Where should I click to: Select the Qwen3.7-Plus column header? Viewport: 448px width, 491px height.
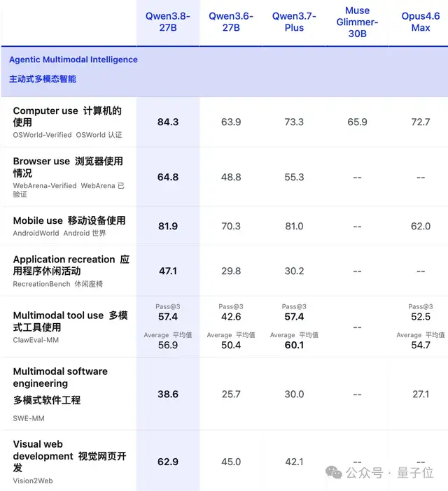tap(294, 22)
